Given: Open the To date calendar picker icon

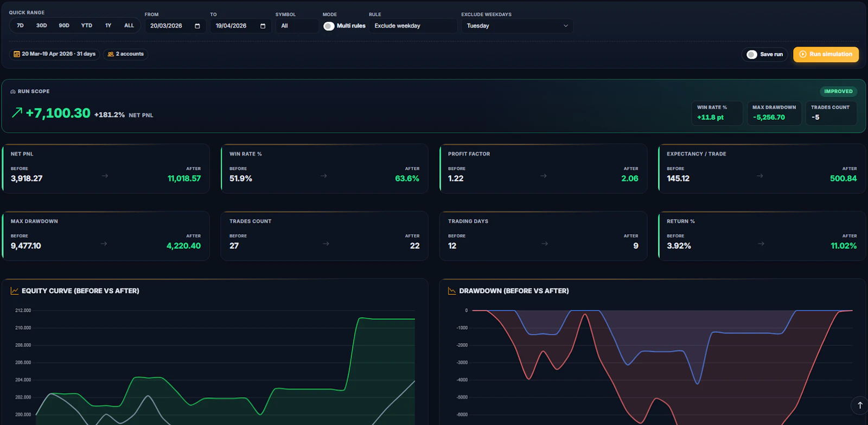Looking at the screenshot, I should 263,26.
